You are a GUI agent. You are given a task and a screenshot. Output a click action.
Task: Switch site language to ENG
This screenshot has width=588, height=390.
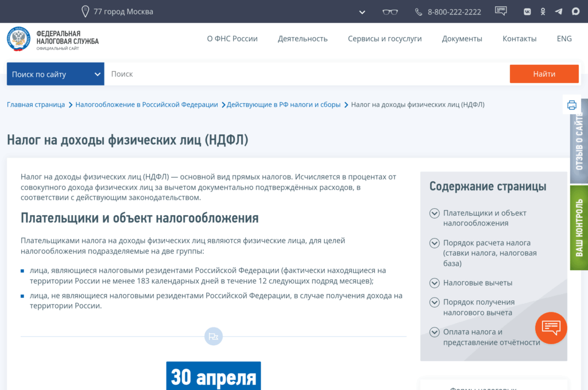coord(564,38)
